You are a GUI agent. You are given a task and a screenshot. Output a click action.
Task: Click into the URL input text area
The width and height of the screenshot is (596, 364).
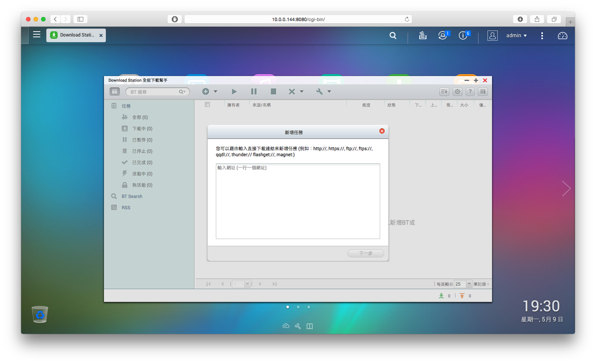pos(298,201)
